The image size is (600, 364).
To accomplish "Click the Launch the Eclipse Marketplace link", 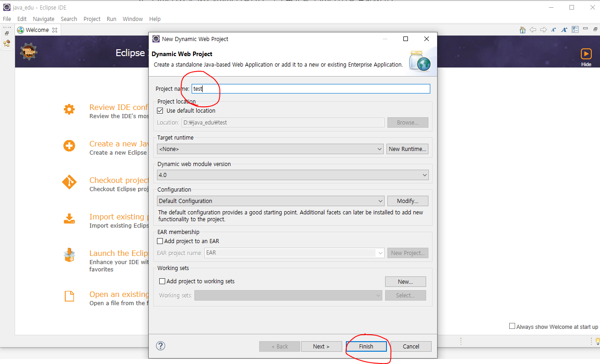I will pyautogui.click(x=119, y=253).
